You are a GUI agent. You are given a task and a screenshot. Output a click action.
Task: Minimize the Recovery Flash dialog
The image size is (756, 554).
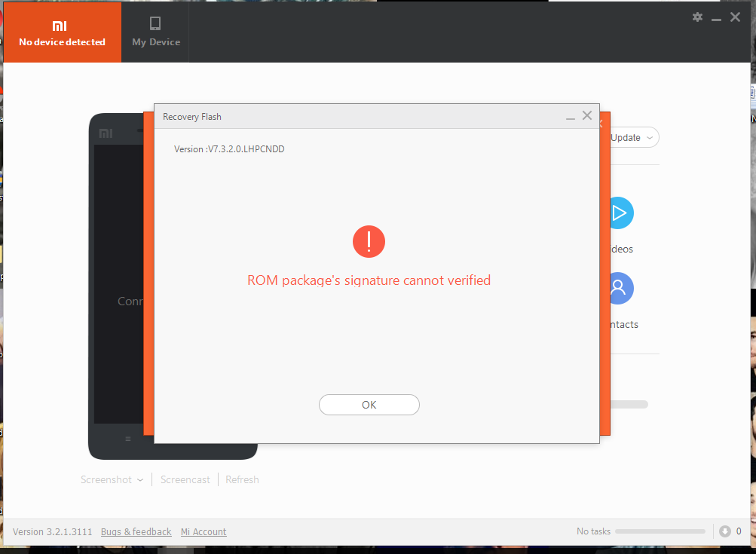tap(570, 117)
